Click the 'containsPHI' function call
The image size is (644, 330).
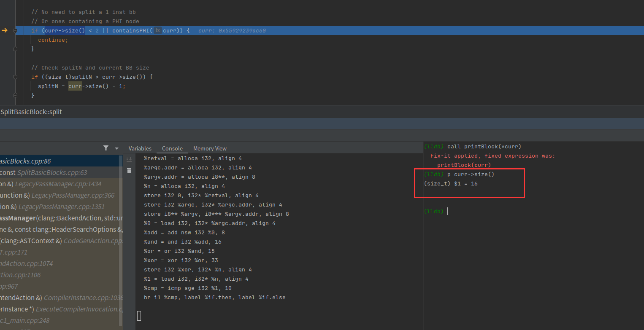pos(130,30)
